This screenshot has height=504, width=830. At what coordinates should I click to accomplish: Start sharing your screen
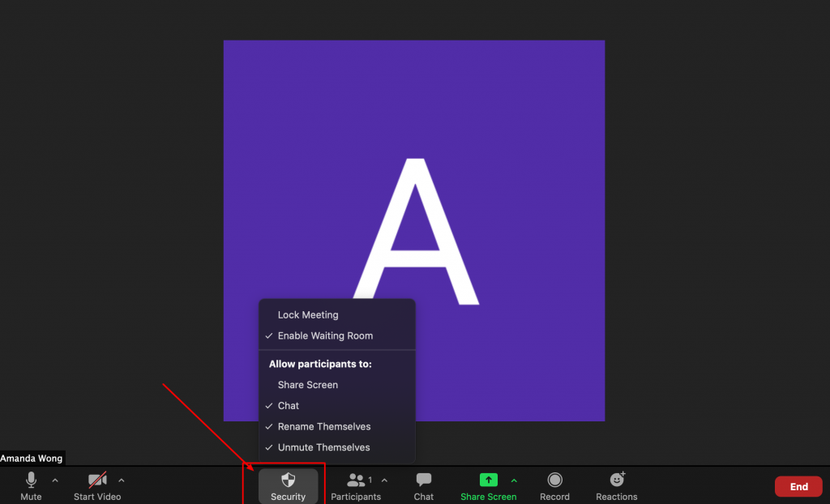488,485
